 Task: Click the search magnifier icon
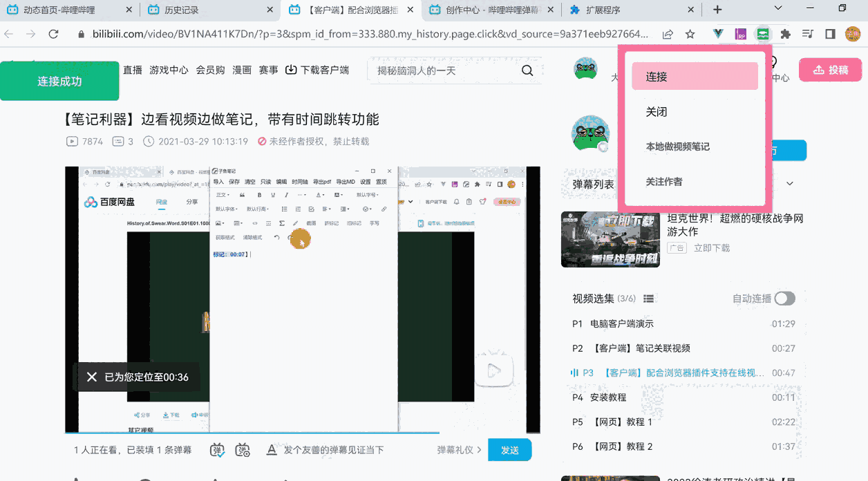coord(527,70)
